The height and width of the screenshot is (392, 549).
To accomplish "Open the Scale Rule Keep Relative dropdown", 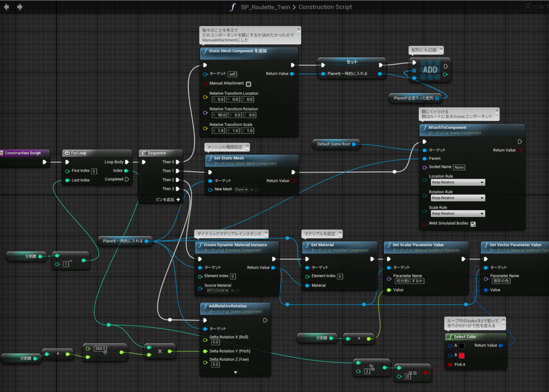I will click(458, 213).
